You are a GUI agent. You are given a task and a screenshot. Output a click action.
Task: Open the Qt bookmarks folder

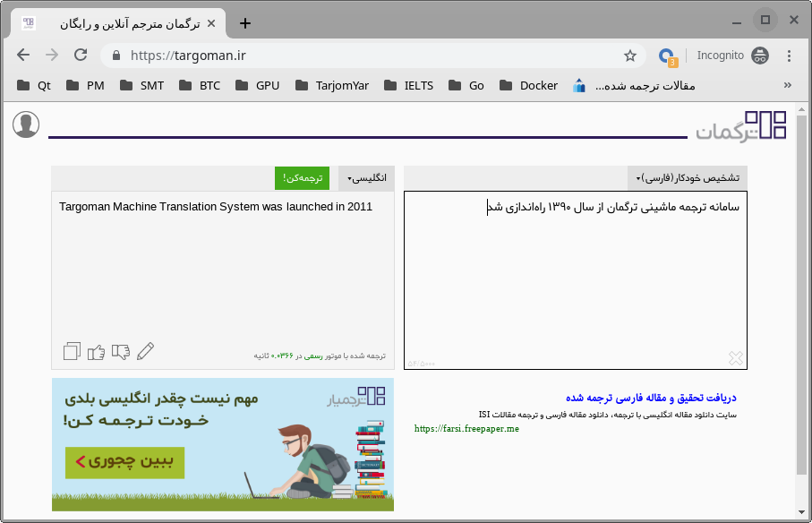pos(34,85)
